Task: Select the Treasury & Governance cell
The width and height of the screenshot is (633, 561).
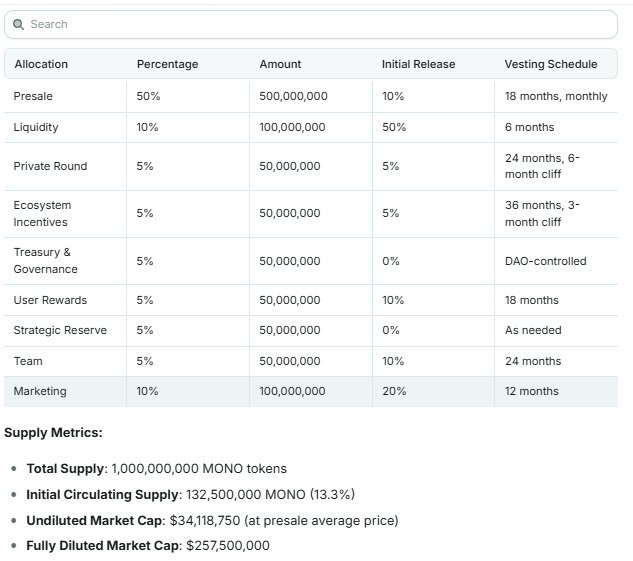Action: [65, 261]
